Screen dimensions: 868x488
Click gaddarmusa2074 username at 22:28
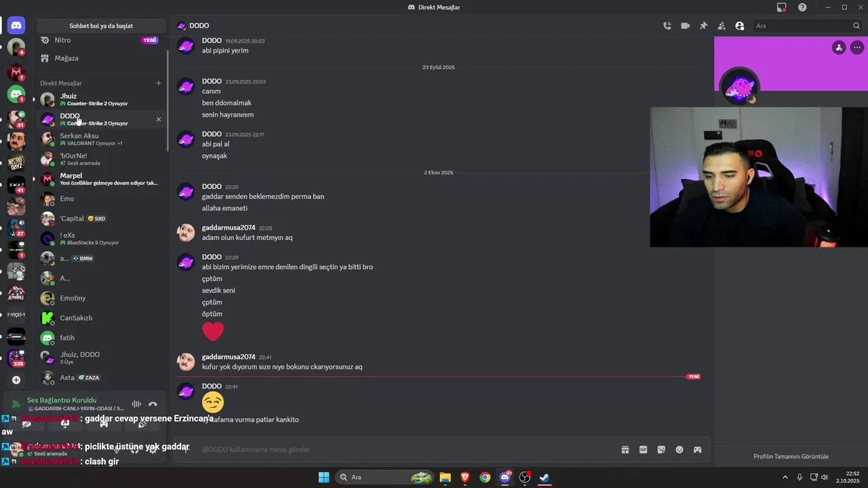pos(229,228)
